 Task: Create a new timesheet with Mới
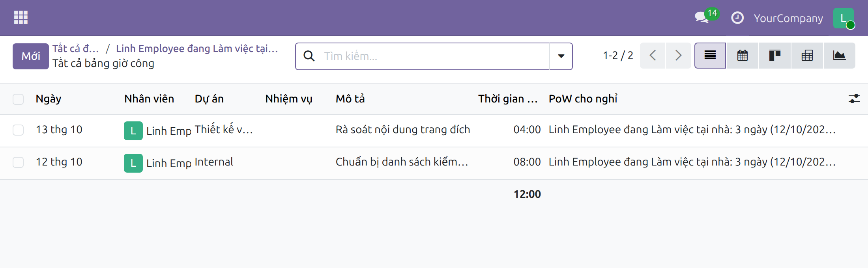tap(31, 56)
